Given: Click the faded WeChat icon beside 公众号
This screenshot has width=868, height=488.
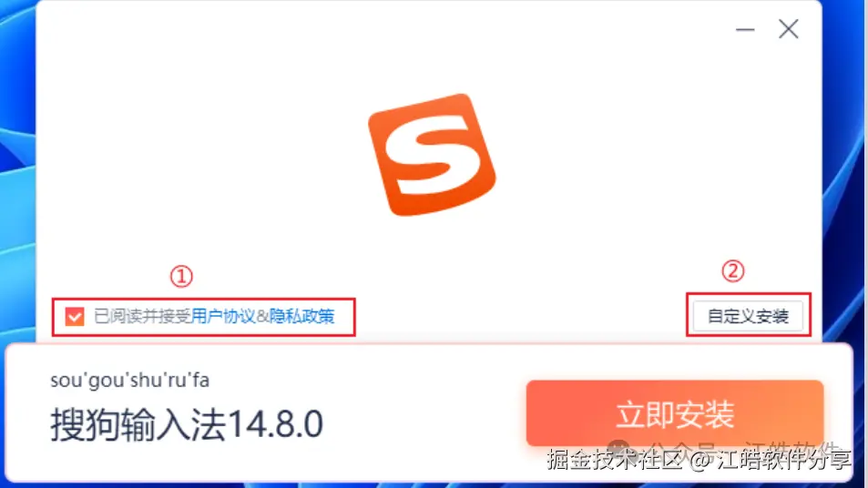Looking at the screenshot, I should tap(618, 447).
